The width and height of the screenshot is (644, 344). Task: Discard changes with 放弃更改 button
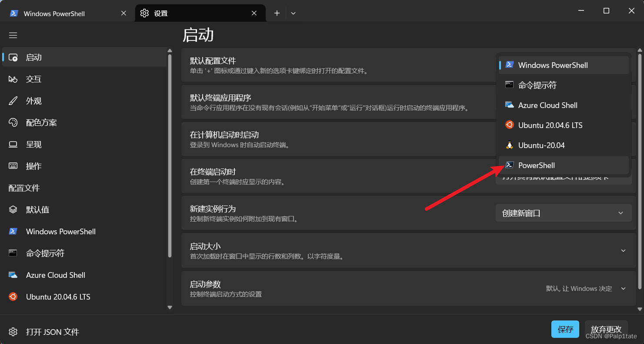[x=606, y=329]
